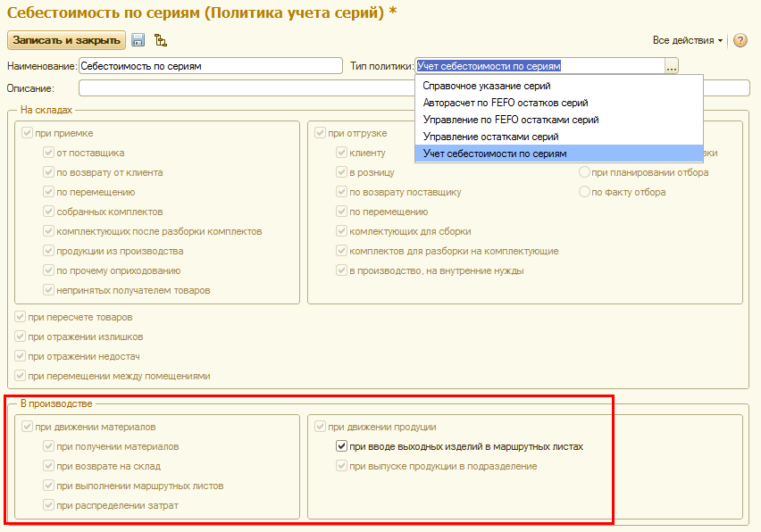Toggle 'при выполнении маршрутных листов' checkbox
Viewport: 761px width, 532px height.
coord(48,486)
